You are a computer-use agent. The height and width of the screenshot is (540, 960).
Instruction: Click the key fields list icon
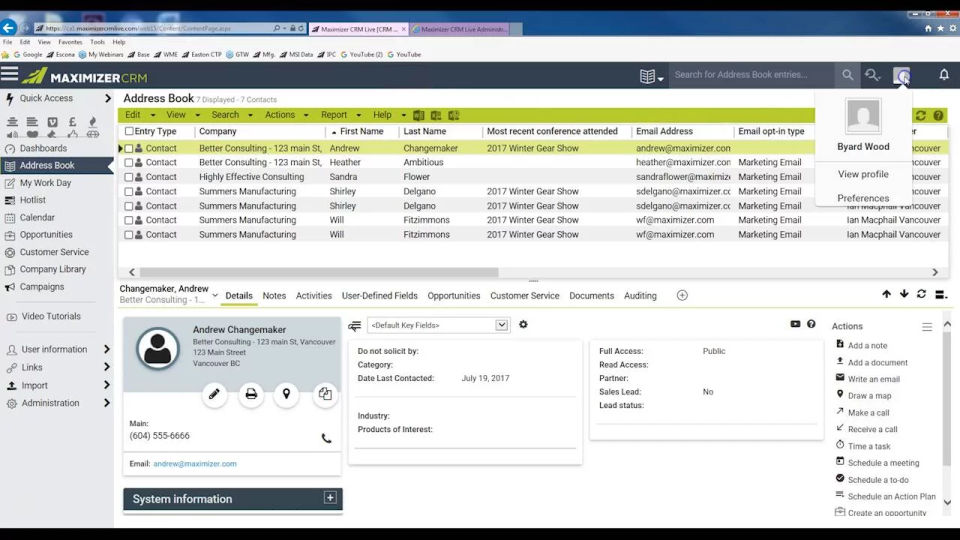[x=354, y=326]
